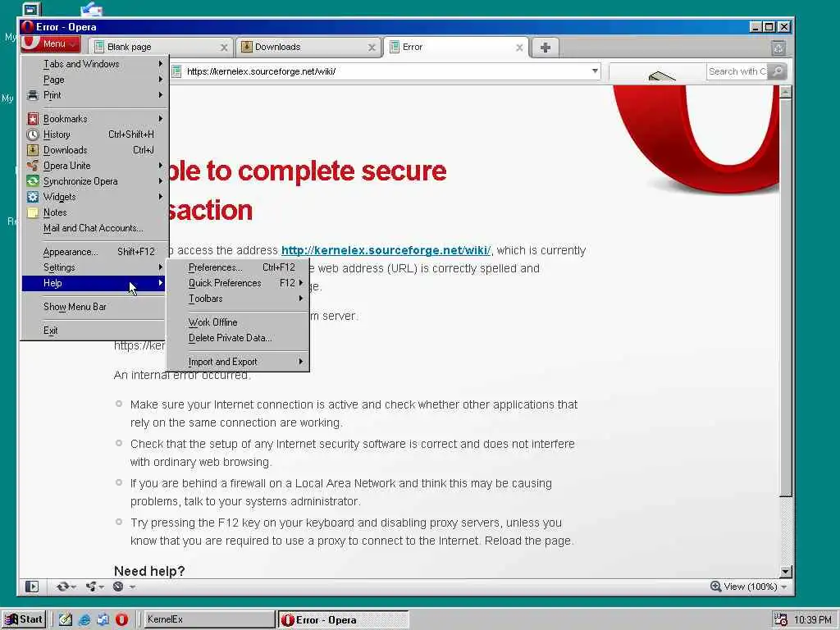Close the Downloads tab

(x=372, y=48)
